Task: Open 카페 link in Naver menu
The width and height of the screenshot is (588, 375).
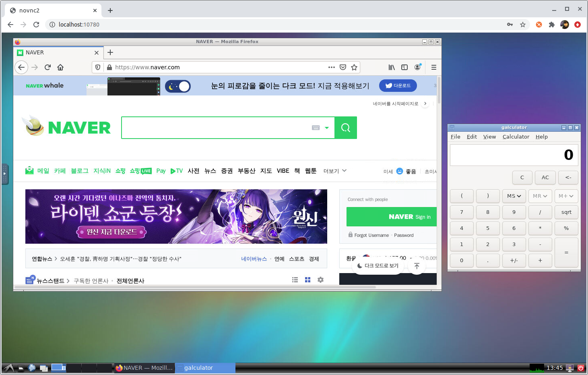Action: (x=60, y=171)
